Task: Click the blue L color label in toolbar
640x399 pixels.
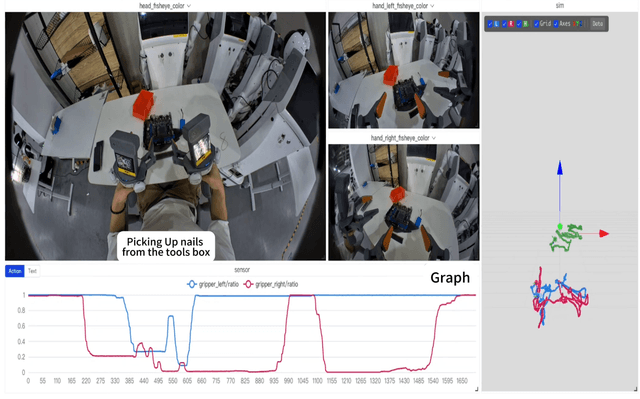Action: point(496,24)
